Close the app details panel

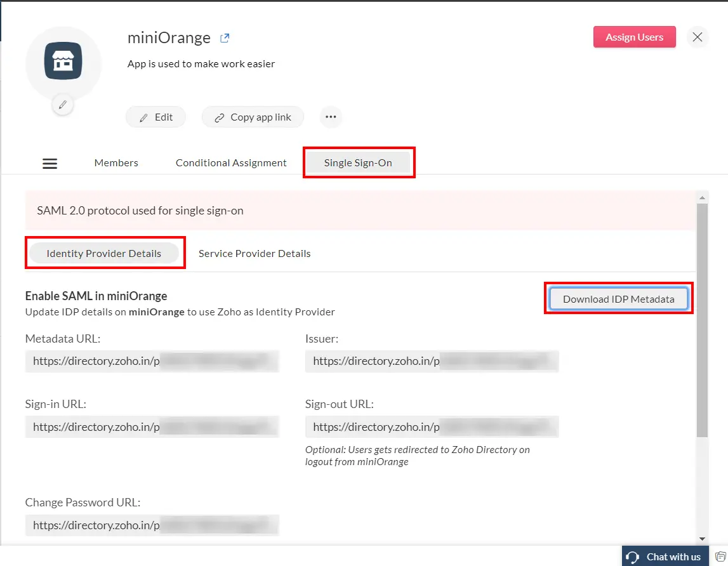697,37
